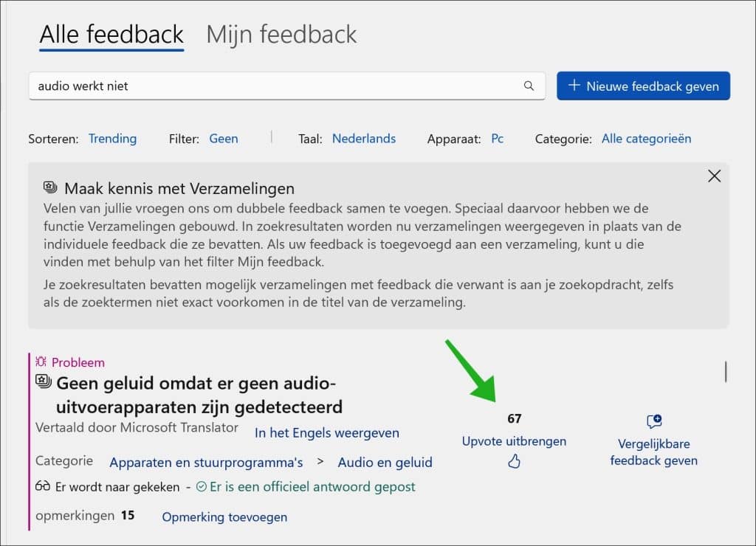Click Opmerking toevoegen link
Viewport: 756px width, 546px height.
coord(224,516)
